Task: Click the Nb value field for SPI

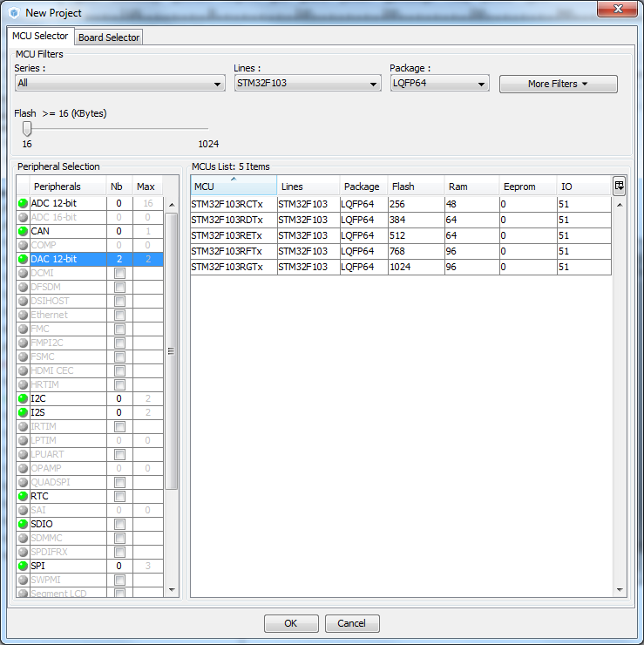Action: (119, 566)
